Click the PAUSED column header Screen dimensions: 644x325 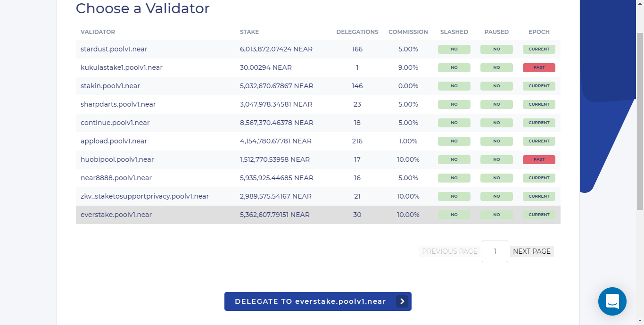click(x=496, y=32)
